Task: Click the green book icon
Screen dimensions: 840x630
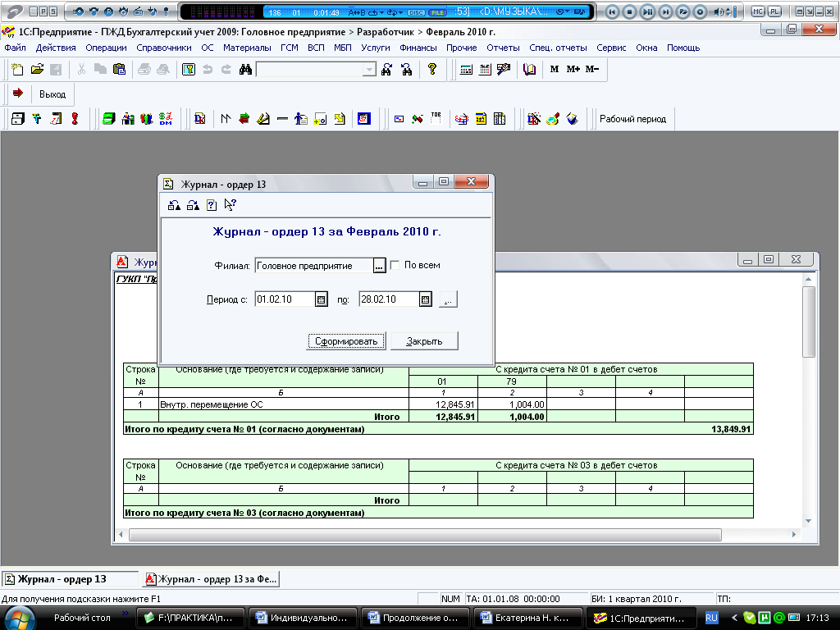Action: pyautogui.click(x=109, y=118)
